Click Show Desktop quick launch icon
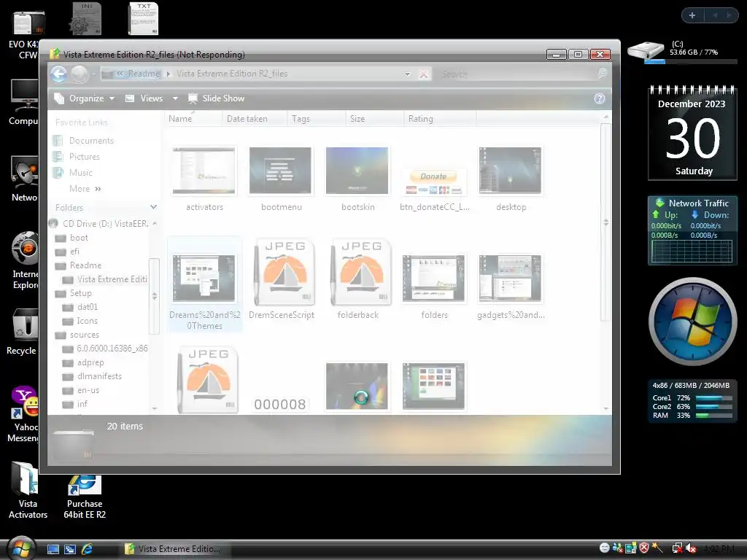Viewport: 747px width, 560px height. [x=53, y=549]
